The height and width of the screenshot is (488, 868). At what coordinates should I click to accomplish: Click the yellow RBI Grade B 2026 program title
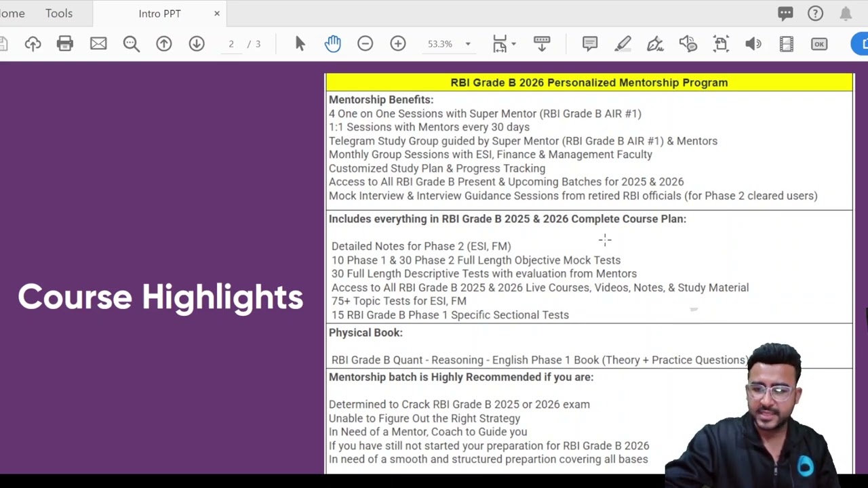coord(589,83)
